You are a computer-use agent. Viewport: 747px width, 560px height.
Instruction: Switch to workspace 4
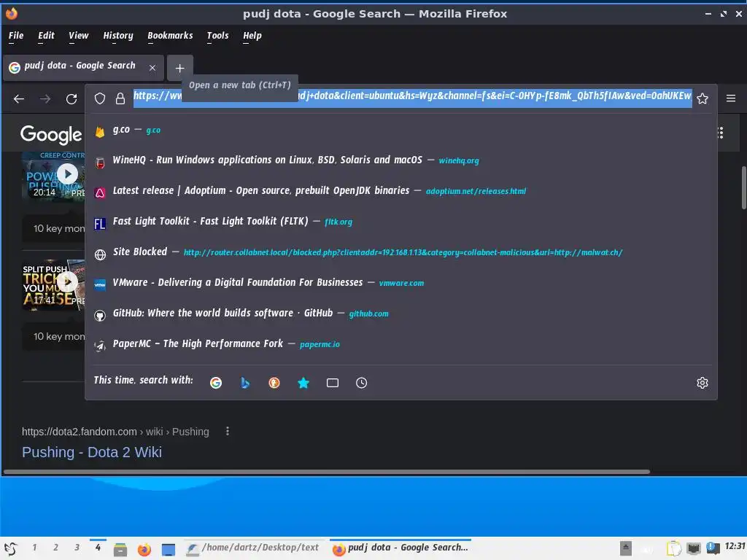[x=98, y=548]
